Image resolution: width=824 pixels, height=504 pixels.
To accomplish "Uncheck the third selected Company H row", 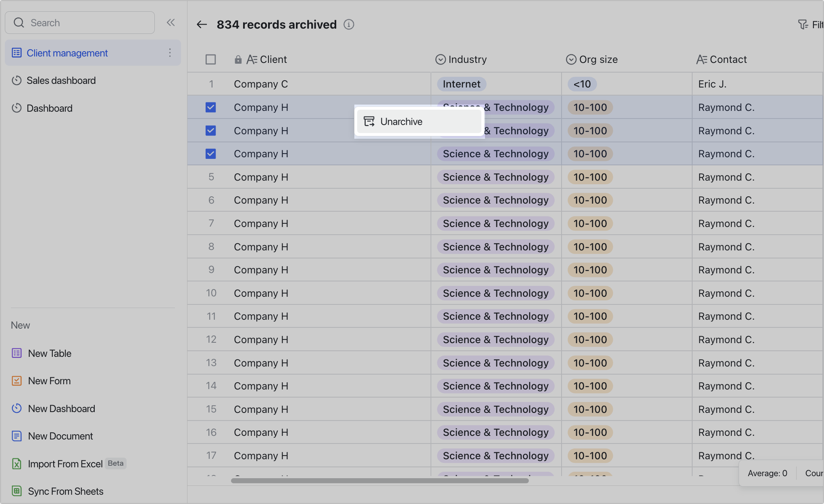I will (x=211, y=154).
